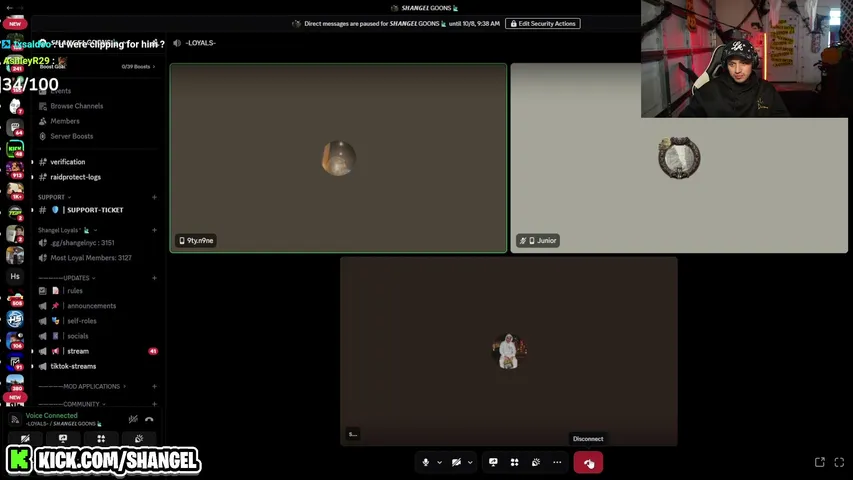Open voice connection details signal icon
This screenshot has width=853, height=480.
point(15,419)
